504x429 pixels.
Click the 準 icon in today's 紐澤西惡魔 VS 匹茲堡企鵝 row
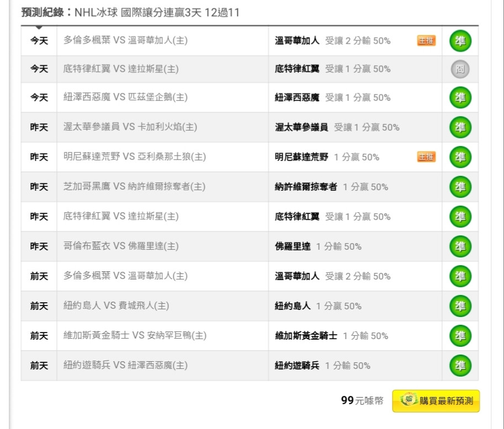460,97
